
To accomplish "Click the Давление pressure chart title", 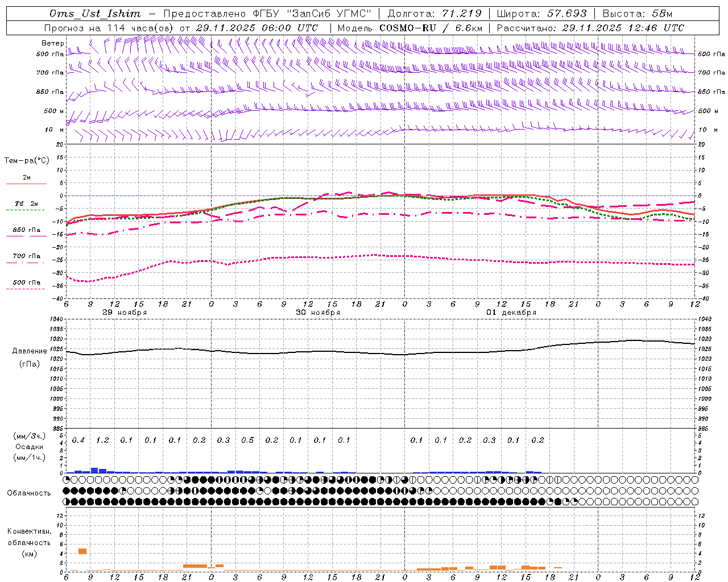I will [x=30, y=351].
